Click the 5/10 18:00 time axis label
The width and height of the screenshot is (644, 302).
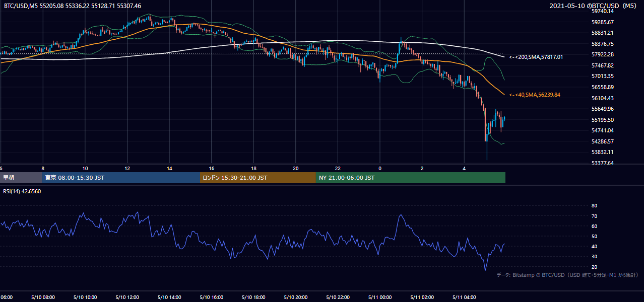(253, 297)
